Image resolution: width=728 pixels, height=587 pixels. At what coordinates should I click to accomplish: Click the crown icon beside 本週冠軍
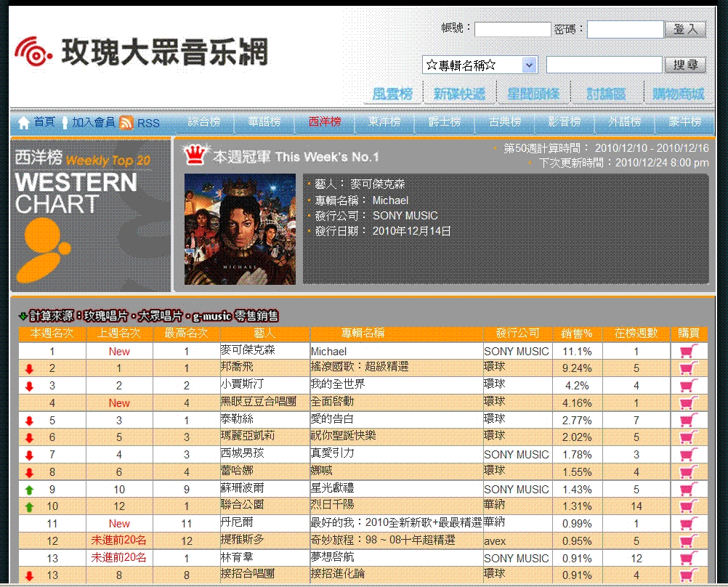[x=195, y=155]
